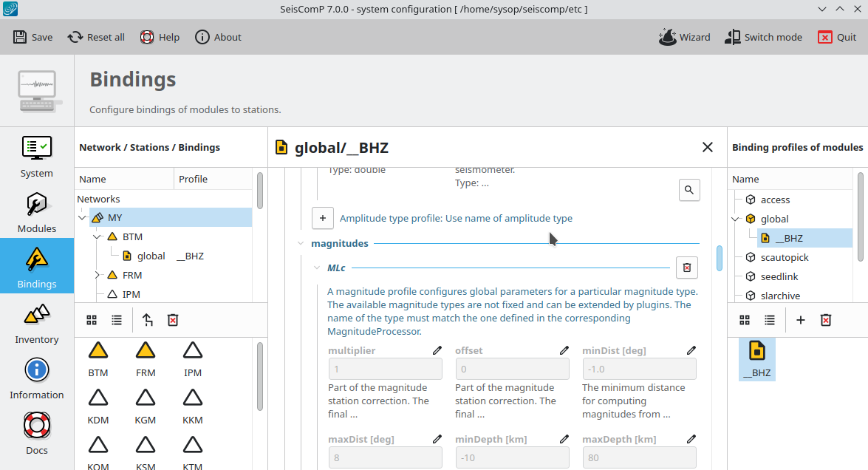Toggle edit lock on offset parameter
868x470 pixels.
pos(564,350)
